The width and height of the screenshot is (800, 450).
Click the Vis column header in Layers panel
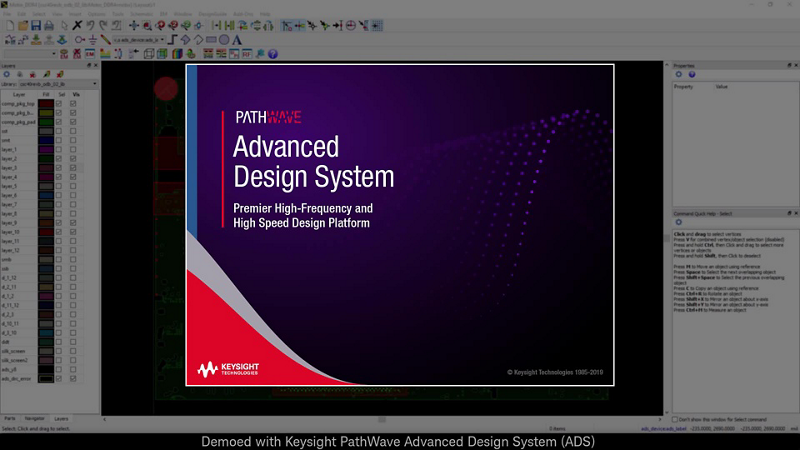tap(76, 94)
